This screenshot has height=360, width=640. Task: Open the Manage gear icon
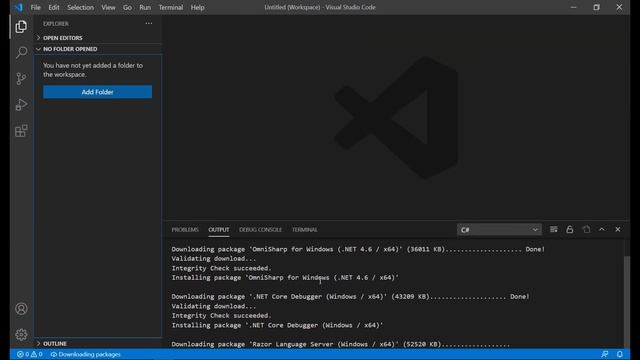(21, 335)
